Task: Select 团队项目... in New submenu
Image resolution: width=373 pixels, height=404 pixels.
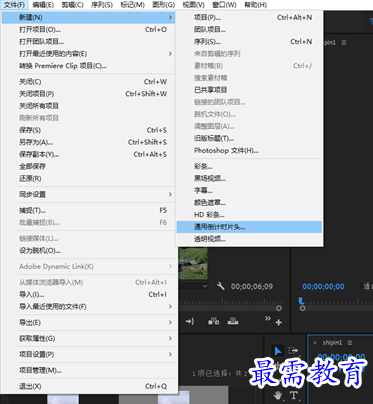Action: coord(249,30)
